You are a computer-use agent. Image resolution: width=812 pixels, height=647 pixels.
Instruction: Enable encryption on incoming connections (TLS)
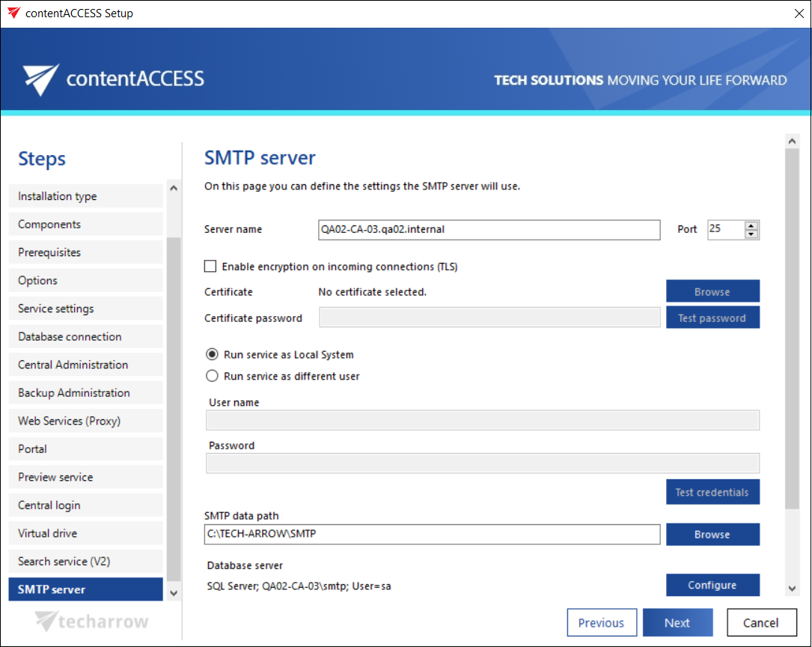(210, 267)
